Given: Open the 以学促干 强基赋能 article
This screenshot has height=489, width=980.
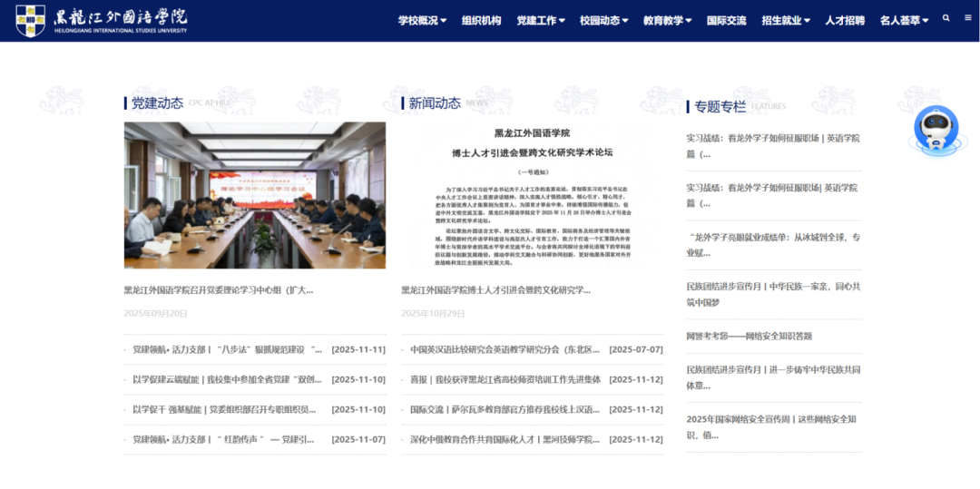Looking at the screenshot, I should [x=224, y=410].
